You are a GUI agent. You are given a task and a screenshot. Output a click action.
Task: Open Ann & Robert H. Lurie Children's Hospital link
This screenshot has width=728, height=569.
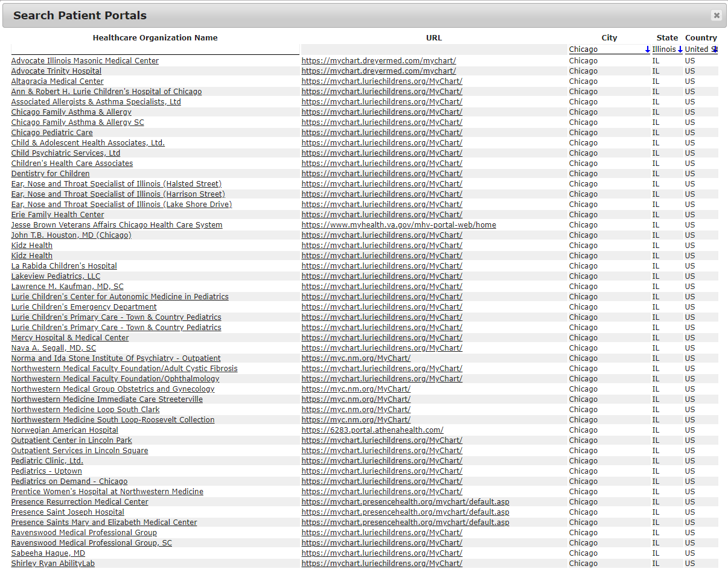pyautogui.click(x=106, y=92)
